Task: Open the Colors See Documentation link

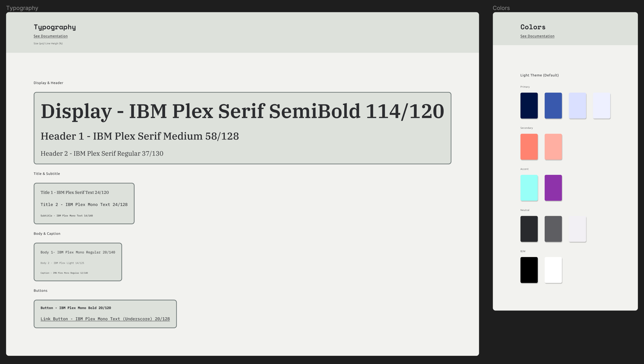Action: coord(537,36)
